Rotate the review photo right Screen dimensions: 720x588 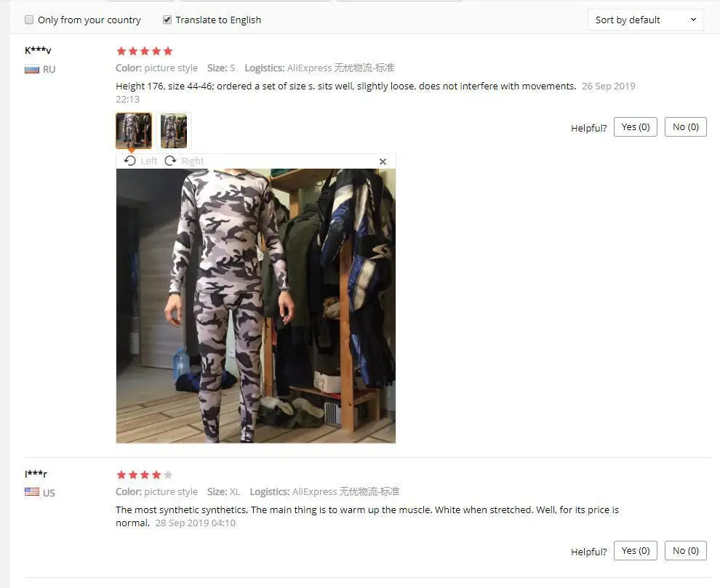click(184, 161)
